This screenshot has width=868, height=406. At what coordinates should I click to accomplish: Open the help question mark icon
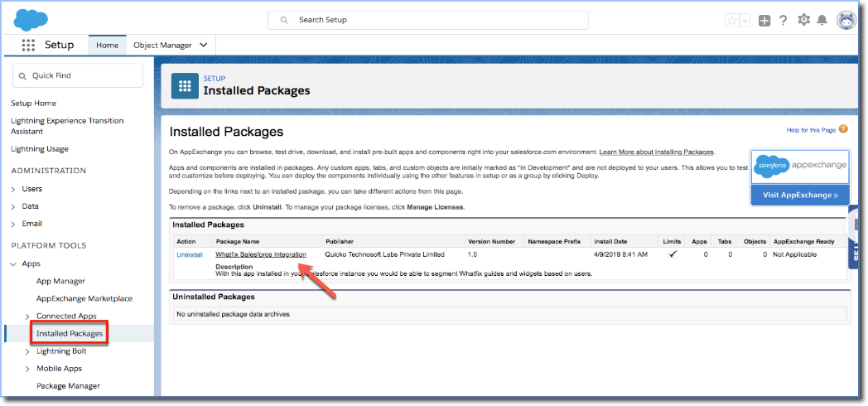tap(783, 21)
